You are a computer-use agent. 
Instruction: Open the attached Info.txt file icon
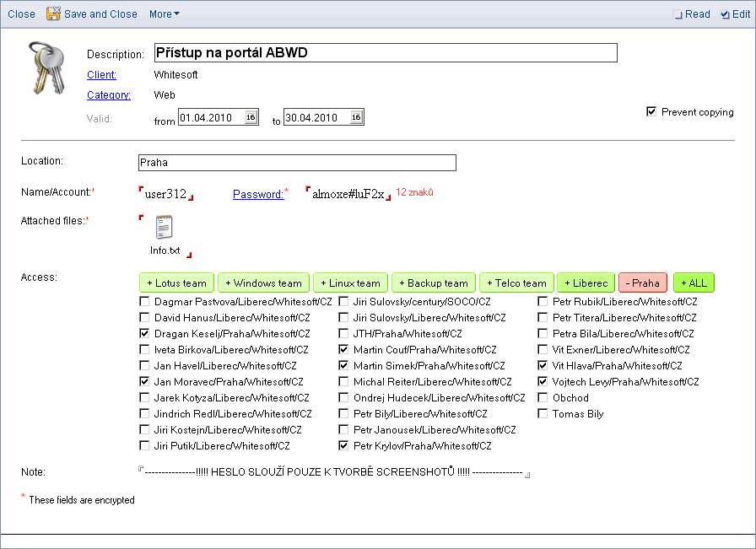point(165,229)
